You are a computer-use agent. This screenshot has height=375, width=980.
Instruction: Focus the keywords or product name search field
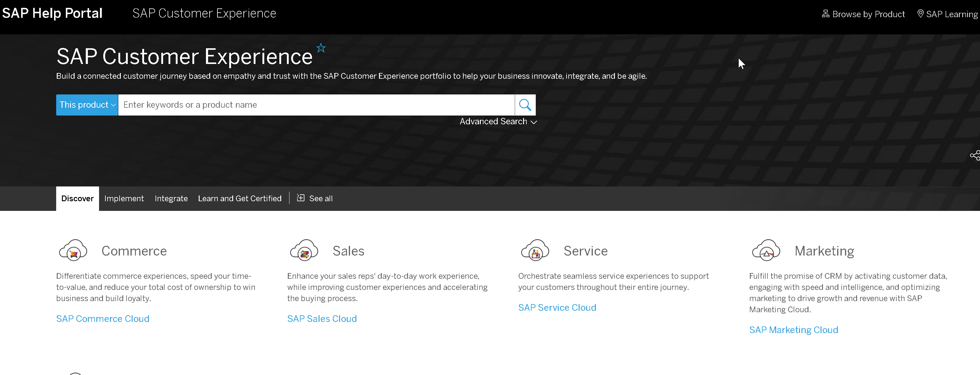coord(316,105)
